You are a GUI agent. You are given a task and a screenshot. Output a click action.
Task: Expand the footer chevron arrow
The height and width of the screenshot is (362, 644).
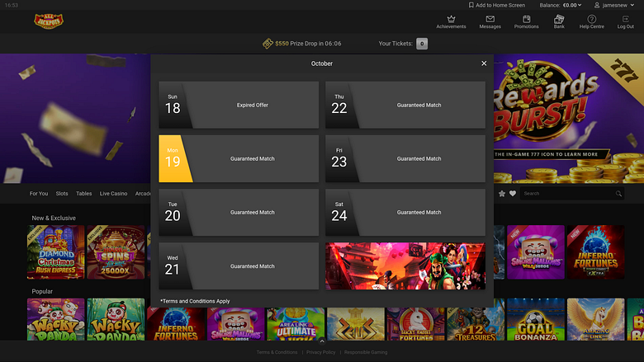[322, 341]
